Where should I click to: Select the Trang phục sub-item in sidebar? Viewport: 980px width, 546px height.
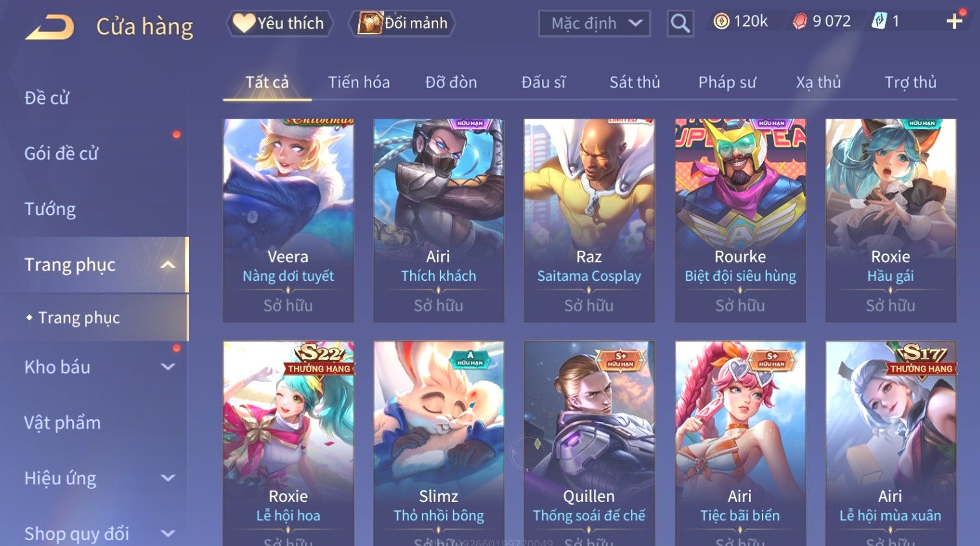(79, 318)
